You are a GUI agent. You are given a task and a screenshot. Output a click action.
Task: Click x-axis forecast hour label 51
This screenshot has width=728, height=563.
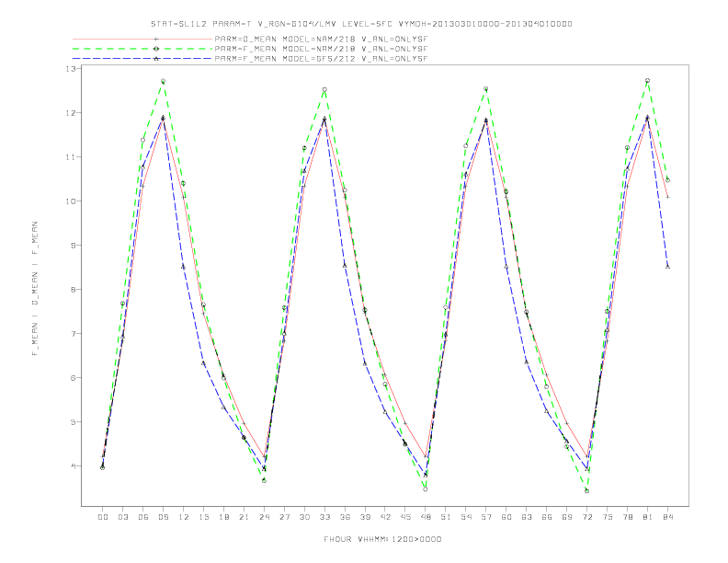(x=446, y=517)
